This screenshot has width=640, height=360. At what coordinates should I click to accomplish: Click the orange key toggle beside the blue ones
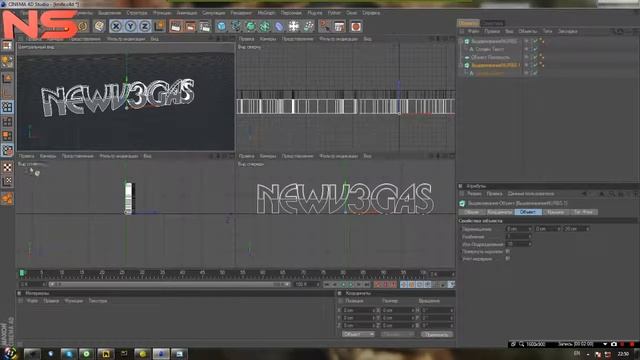(x=411, y=284)
